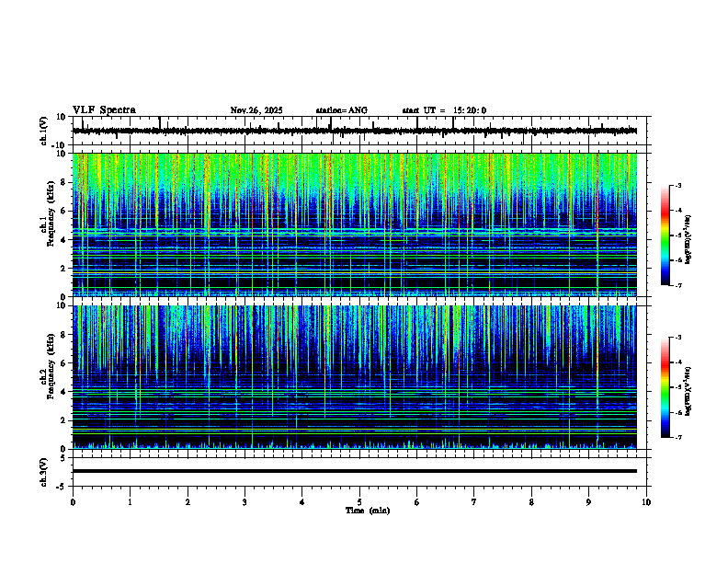
Task: Click the "-3" label on ch.1 color scale
Action: pos(678,185)
